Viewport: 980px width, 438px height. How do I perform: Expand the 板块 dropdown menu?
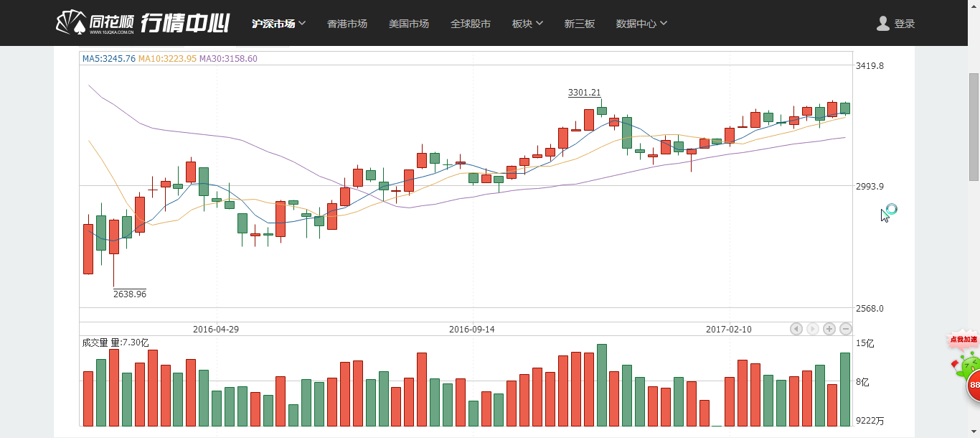pos(527,24)
